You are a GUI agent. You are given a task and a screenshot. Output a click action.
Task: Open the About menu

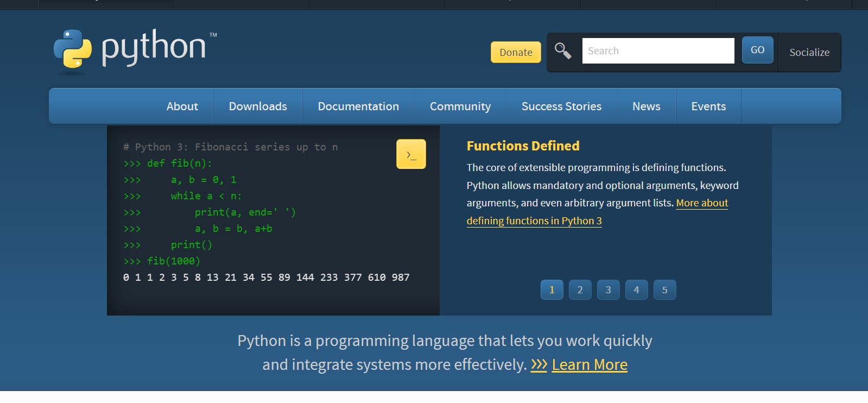click(x=182, y=106)
